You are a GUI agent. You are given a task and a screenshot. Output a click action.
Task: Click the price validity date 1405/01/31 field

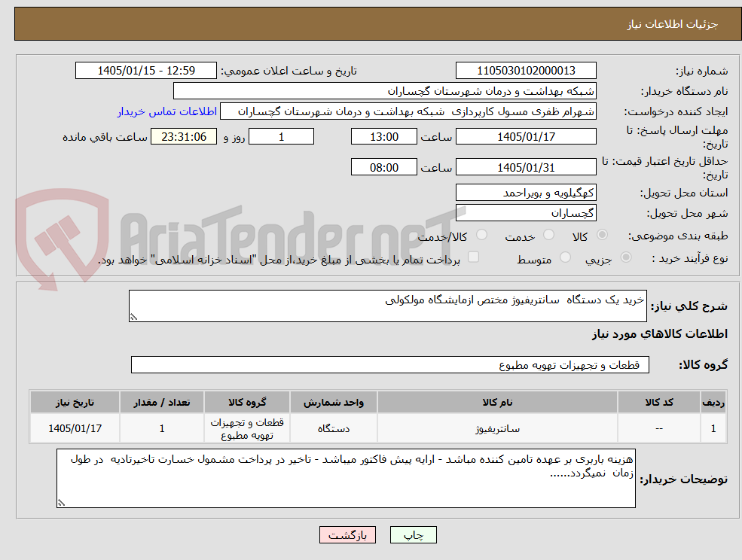(526, 167)
